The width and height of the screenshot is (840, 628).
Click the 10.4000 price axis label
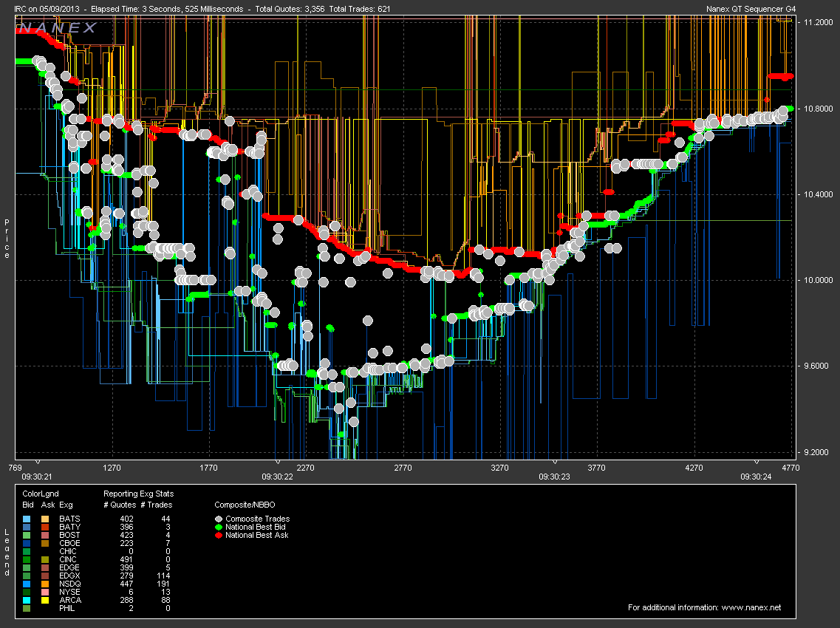click(x=818, y=194)
